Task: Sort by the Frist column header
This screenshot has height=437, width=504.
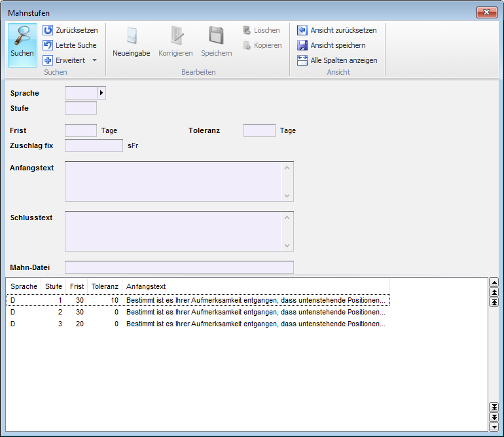Action: 77,286
